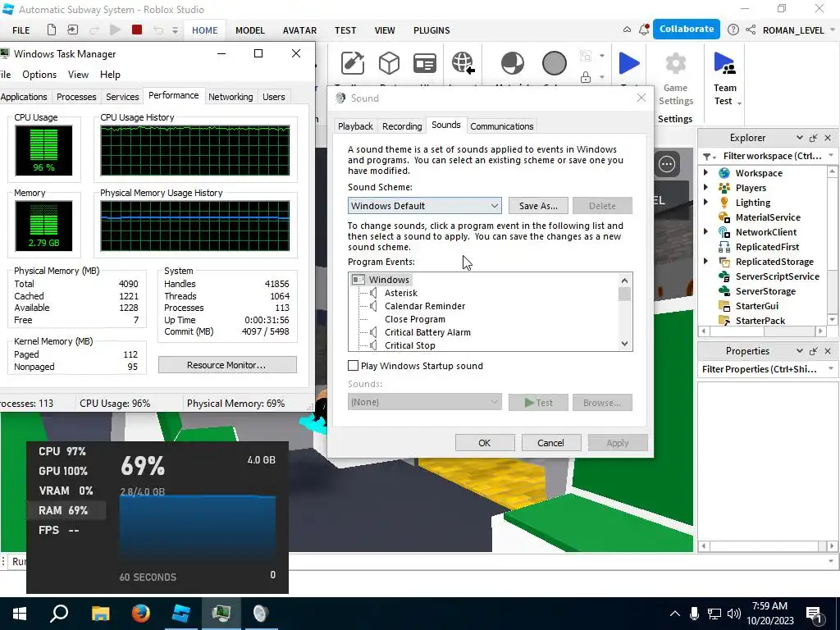840x630 pixels.
Task: Open Windows search from the taskbar
Action: 59,614
